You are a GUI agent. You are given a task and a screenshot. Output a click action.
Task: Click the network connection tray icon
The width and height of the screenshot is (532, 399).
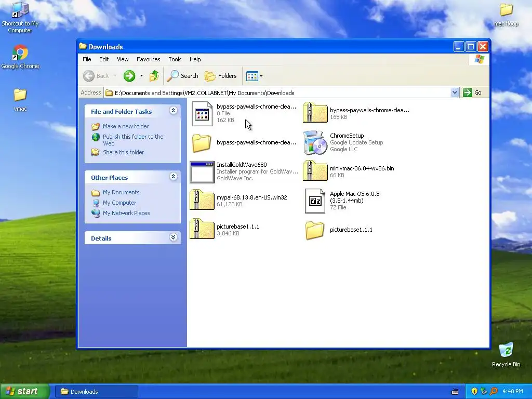click(484, 392)
